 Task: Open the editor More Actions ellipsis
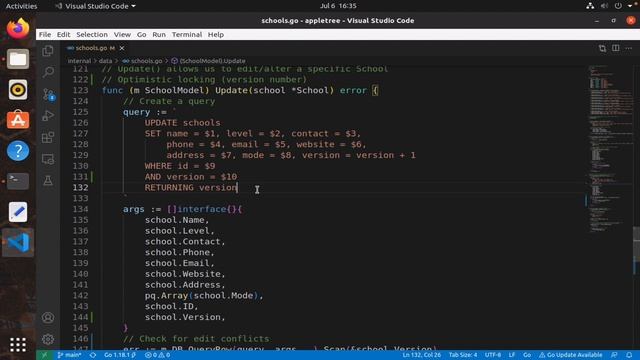(629, 48)
